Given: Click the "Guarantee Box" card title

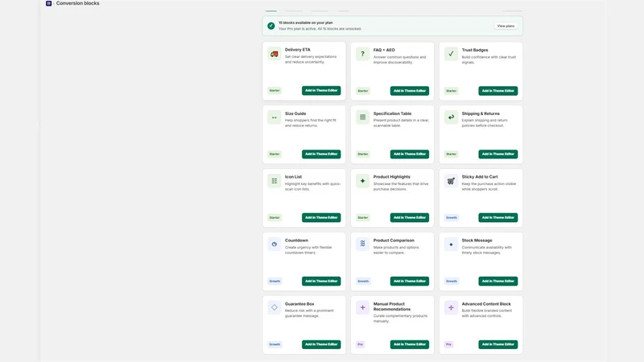Looking at the screenshot, I should 299,304.
